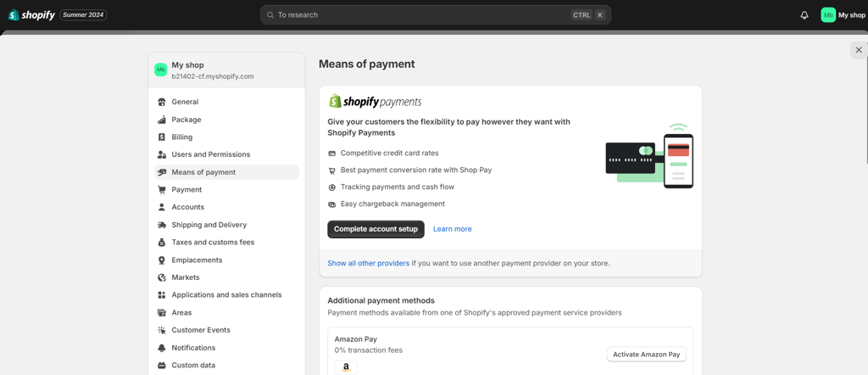Click the Billing receipt icon
868x375 pixels.
[x=162, y=137]
